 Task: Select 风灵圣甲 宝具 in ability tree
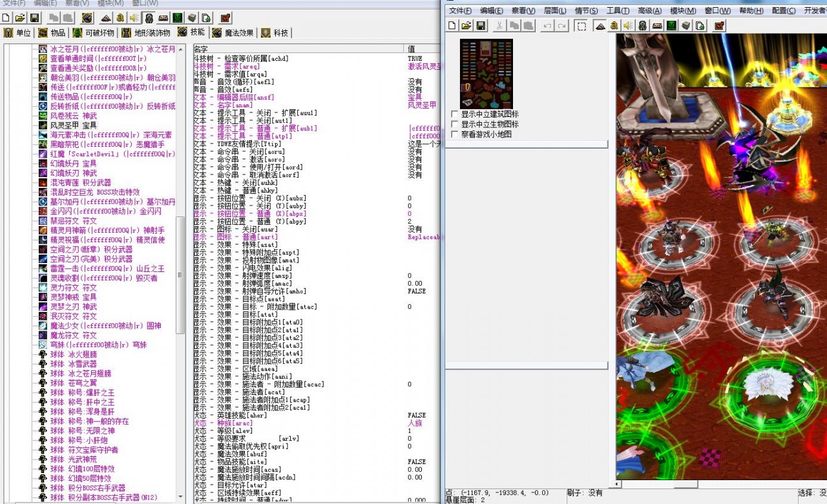coord(73,125)
